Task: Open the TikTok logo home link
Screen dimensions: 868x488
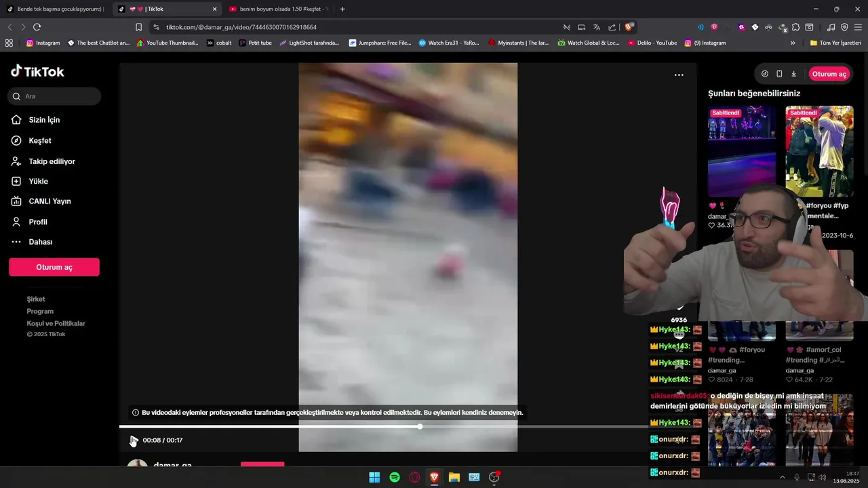Action: (37, 72)
